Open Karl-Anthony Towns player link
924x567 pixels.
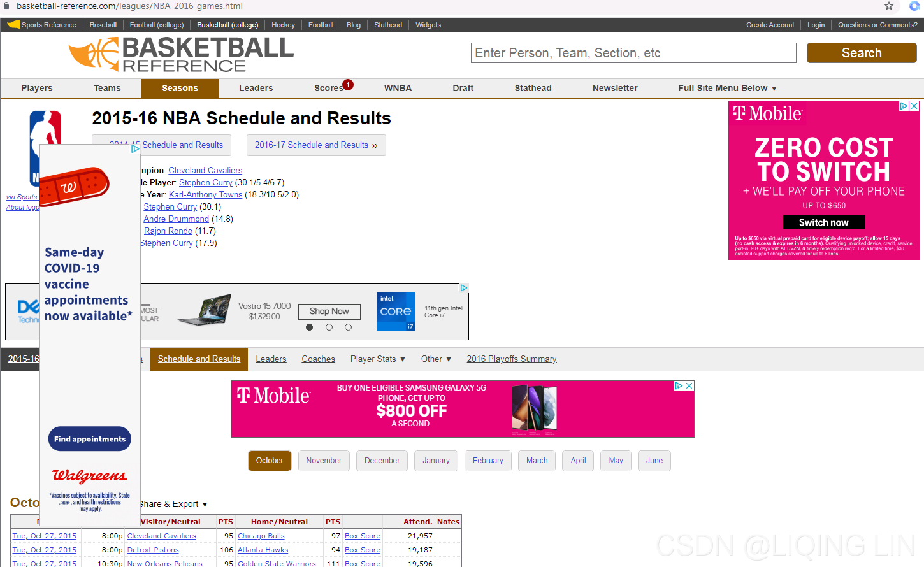click(x=205, y=195)
